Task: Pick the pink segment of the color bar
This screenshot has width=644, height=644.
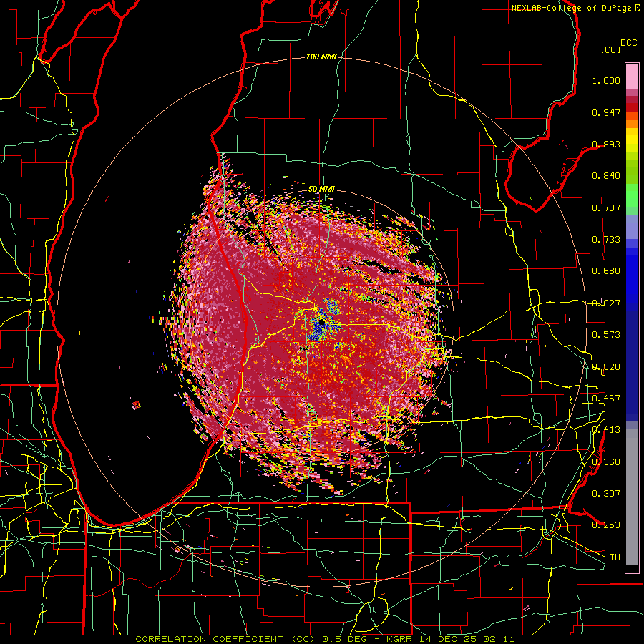Action: coord(632,77)
